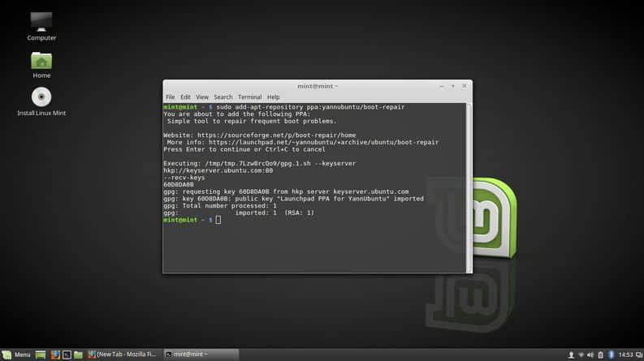This screenshot has width=644, height=361.
Task: Open the Home folder on desktop
Action: tap(41, 62)
